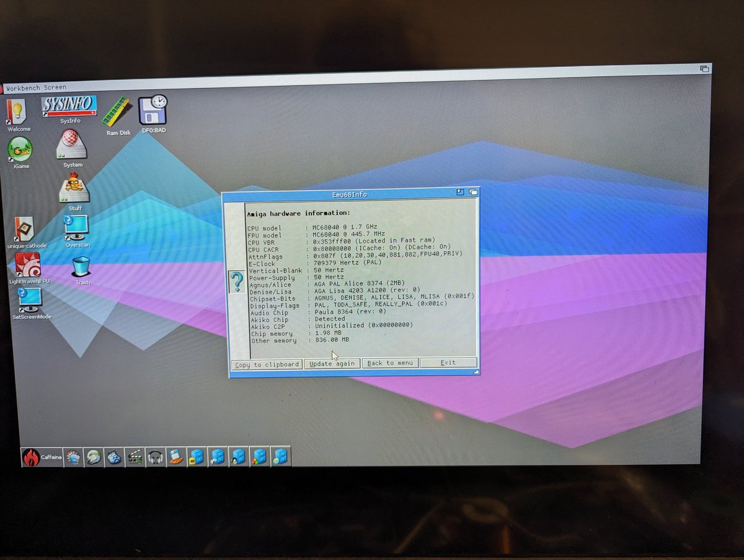Launch the Caffeine dock program
Image resolution: width=744 pixels, height=560 pixels.
click(x=31, y=457)
